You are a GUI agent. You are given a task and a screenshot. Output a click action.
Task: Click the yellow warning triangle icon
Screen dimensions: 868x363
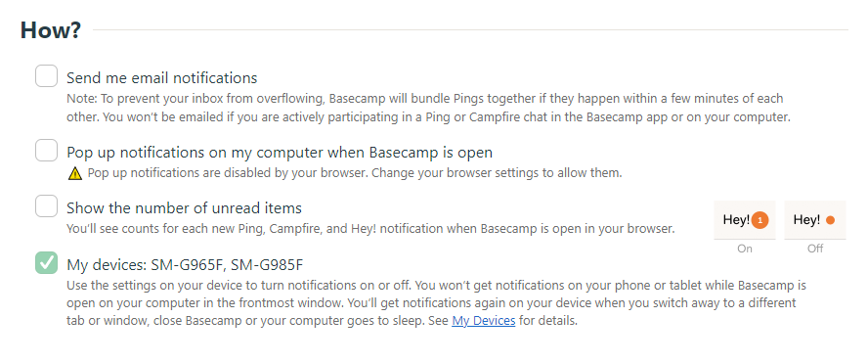coord(74,173)
